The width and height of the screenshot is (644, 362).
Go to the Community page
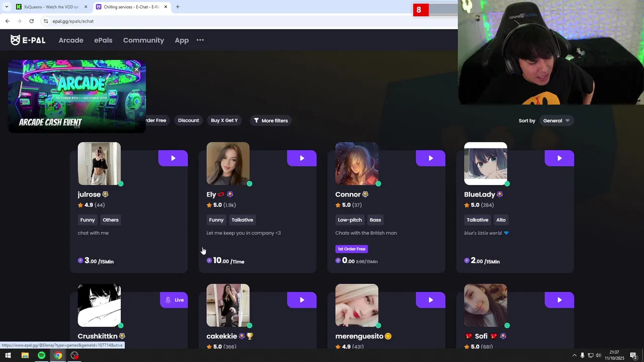(x=143, y=40)
